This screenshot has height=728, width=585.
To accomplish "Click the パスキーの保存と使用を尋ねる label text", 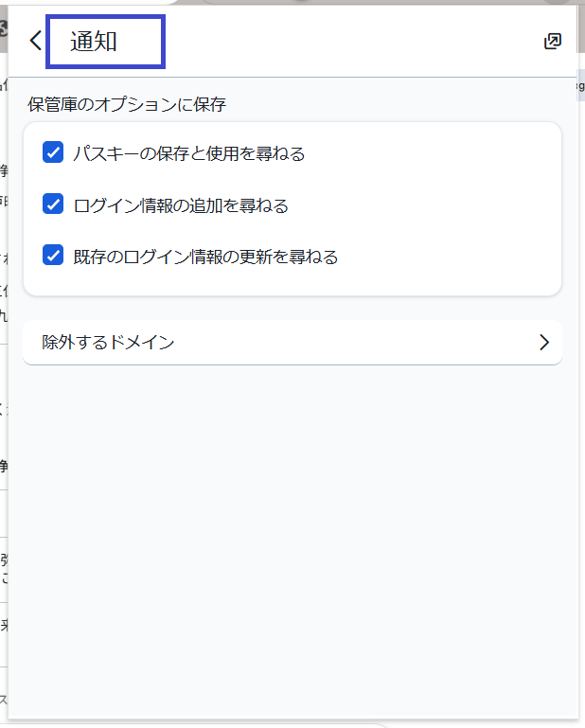I will [x=189, y=153].
